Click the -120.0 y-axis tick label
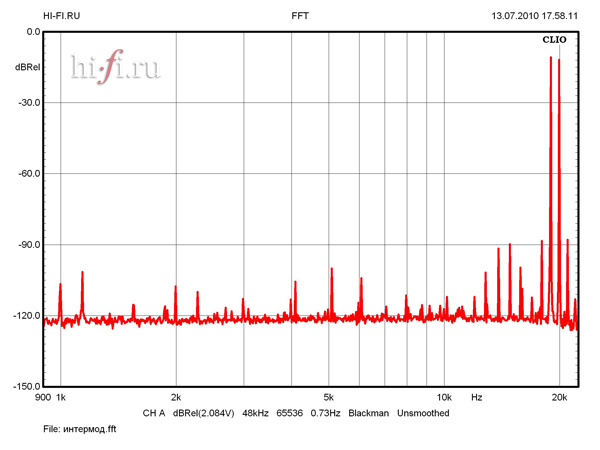600x450 pixels. pyautogui.click(x=25, y=315)
